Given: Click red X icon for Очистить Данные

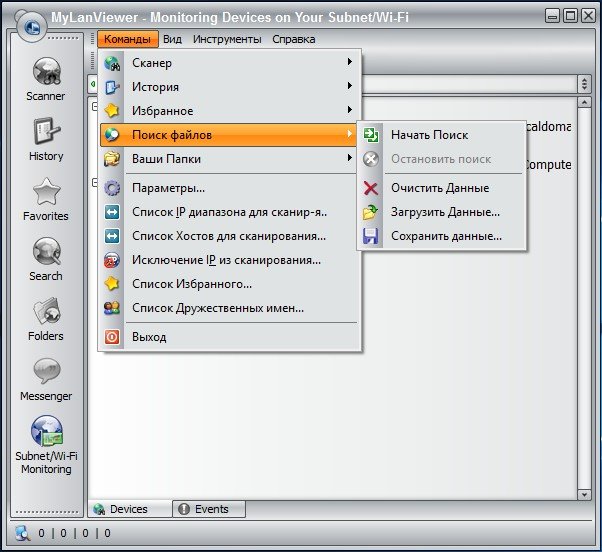Looking at the screenshot, I should [x=371, y=188].
